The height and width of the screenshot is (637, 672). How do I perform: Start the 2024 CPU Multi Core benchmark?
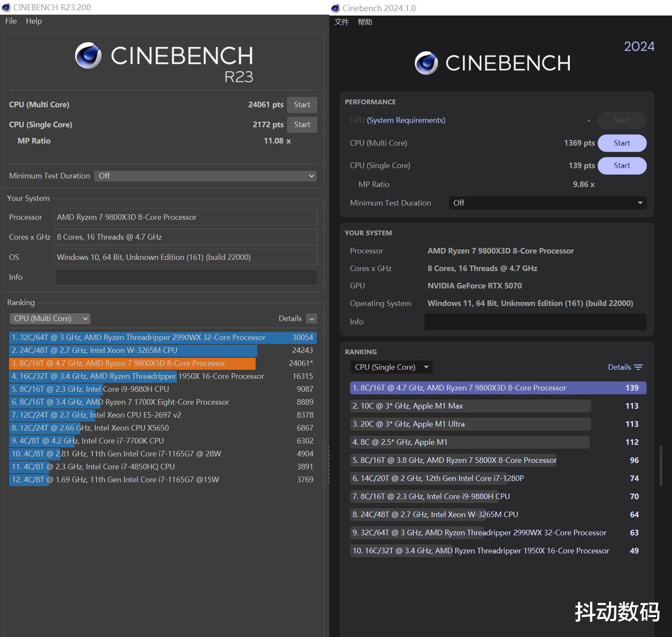click(622, 143)
